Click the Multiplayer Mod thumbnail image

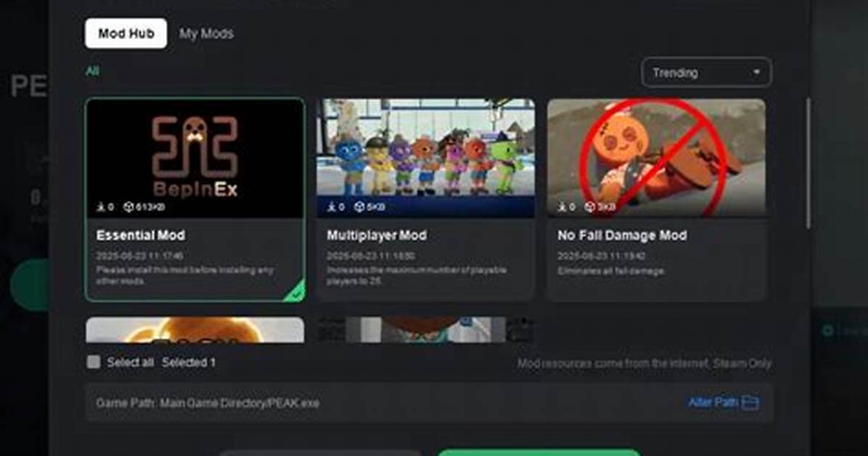[426, 158]
